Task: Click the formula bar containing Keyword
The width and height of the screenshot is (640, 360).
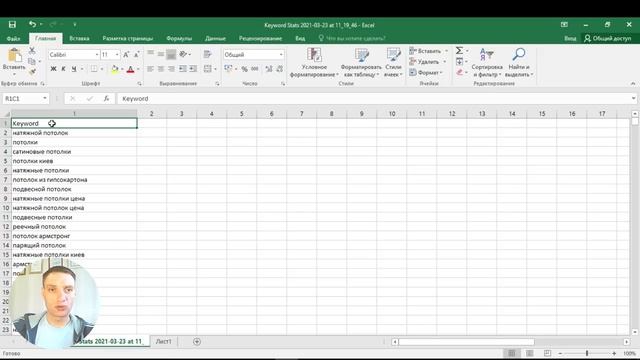Action: pos(373,99)
